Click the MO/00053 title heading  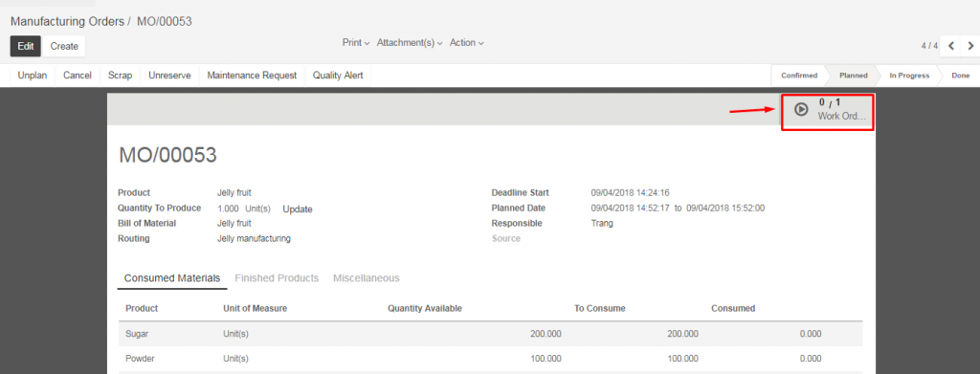(167, 155)
